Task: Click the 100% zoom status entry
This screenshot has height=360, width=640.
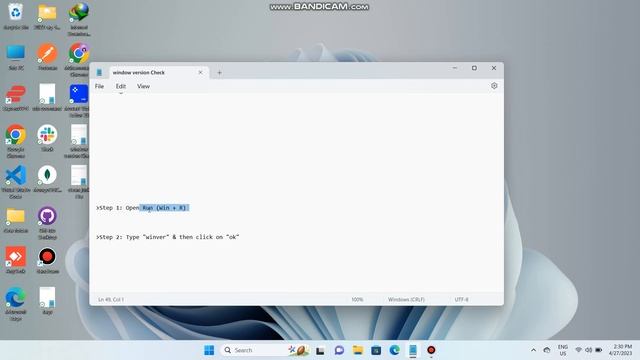Action: 357,300
